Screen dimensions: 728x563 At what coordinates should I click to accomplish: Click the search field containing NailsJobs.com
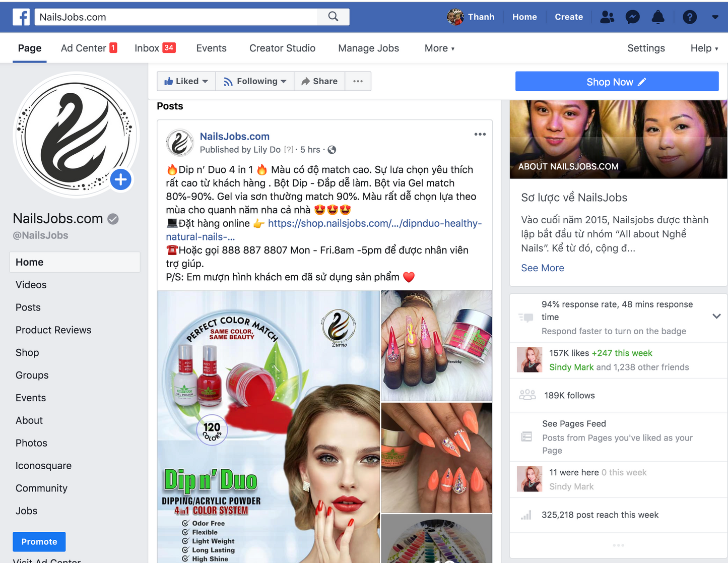point(176,17)
